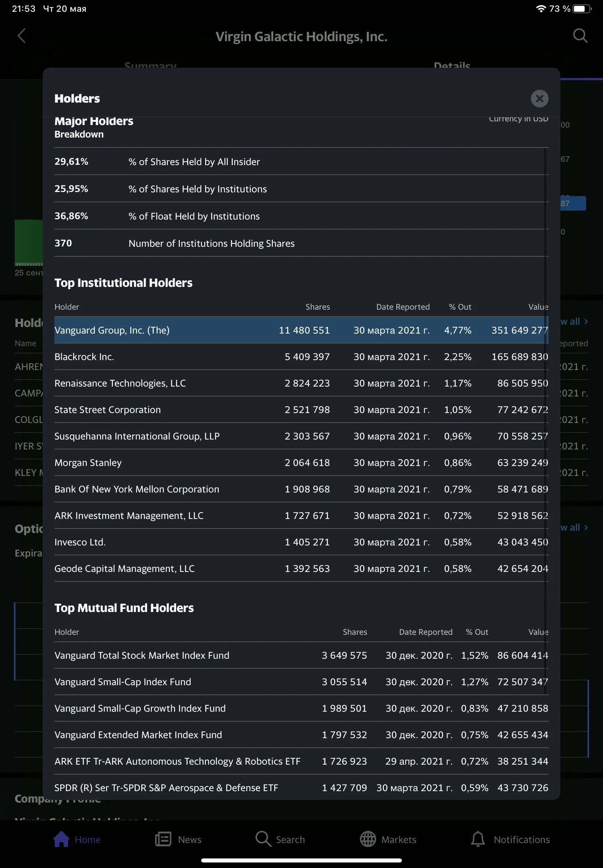This screenshot has width=603, height=868.
Task: Tap the battery indicator icon
Action: pyautogui.click(x=582, y=9)
